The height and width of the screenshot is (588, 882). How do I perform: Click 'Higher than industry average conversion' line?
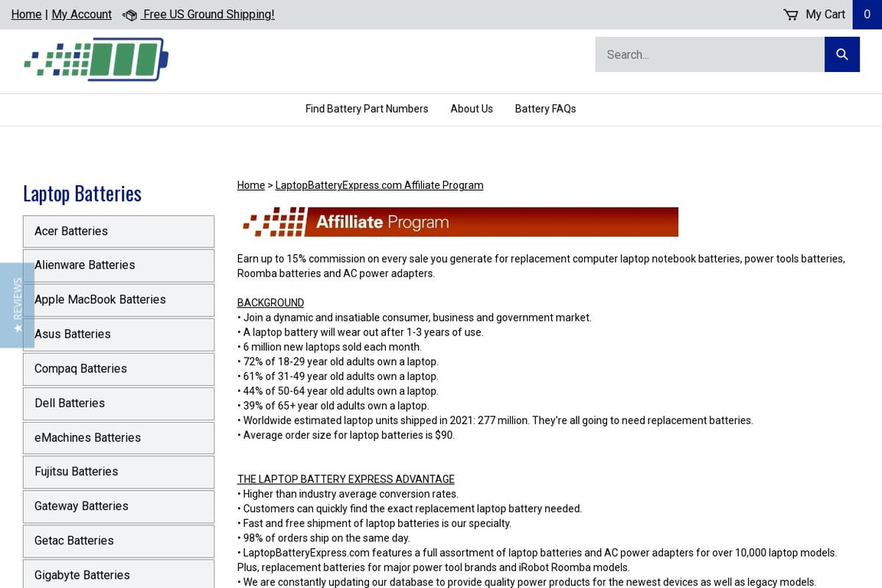[348, 494]
